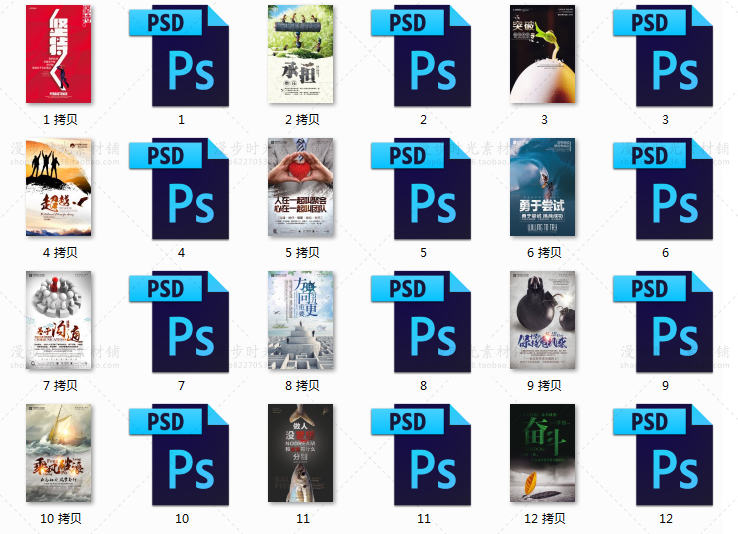Select the PSD file icon labeled 10
Image resolution: width=738 pixels, height=534 pixels.
(181, 454)
